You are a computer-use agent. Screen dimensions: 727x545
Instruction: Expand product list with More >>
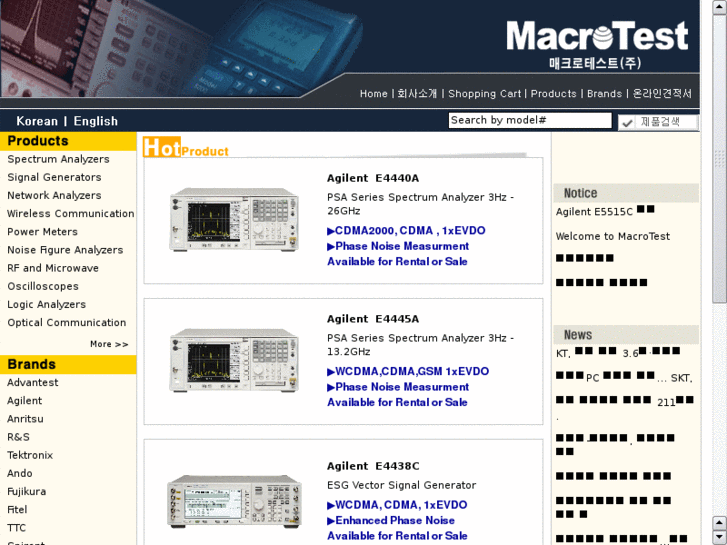click(x=109, y=344)
